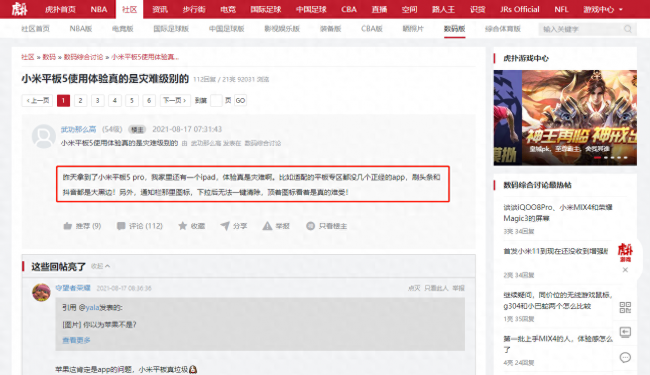Switch to the NBA版 sub-tab
The image size is (650, 375).
pos(81,29)
